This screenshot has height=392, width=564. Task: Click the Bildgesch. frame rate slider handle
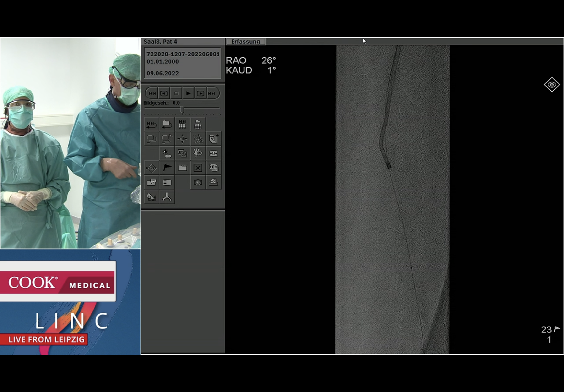tap(182, 109)
